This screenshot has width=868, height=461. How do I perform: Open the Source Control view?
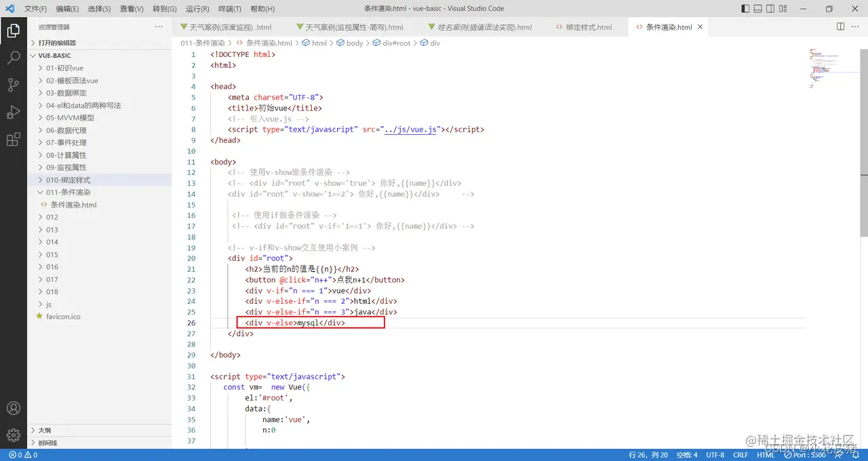(13, 85)
